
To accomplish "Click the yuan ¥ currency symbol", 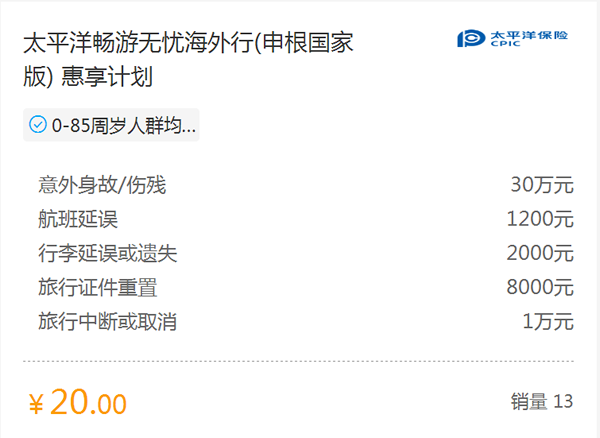I will pos(36,405).
